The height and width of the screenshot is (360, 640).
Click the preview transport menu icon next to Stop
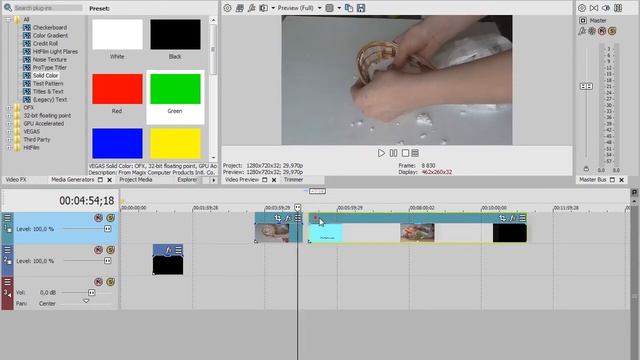click(x=415, y=153)
